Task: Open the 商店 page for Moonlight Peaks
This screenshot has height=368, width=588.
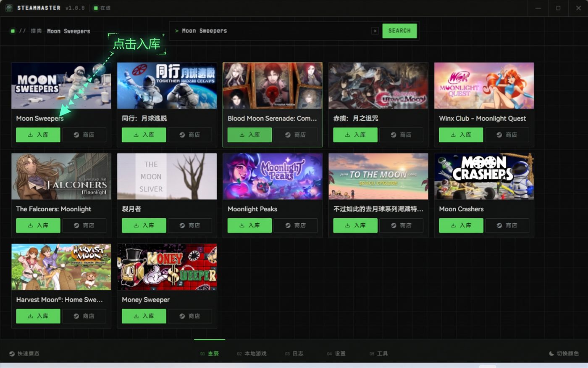Action: pos(296,225)
